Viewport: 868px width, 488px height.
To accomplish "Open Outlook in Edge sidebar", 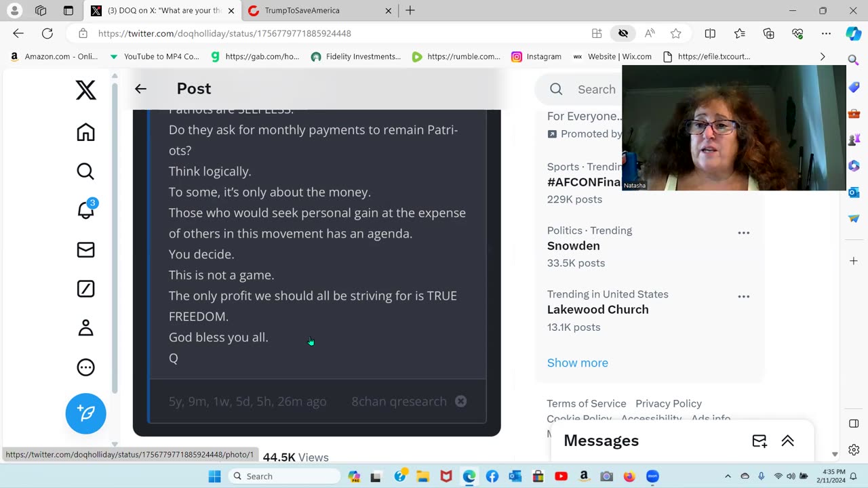I will click(854, 192).
